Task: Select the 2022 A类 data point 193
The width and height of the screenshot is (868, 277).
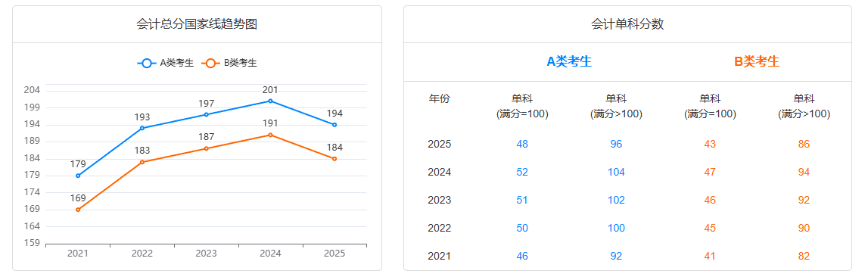Action: pyautogui.click(x=142, y=128)
